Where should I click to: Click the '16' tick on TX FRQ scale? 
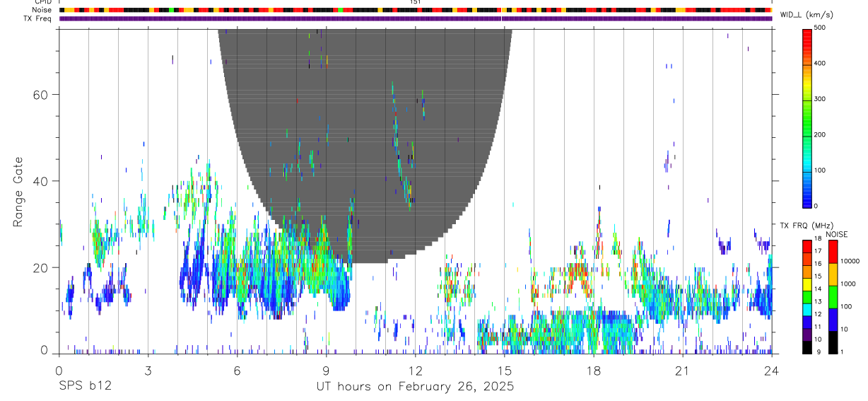(818, 264)
